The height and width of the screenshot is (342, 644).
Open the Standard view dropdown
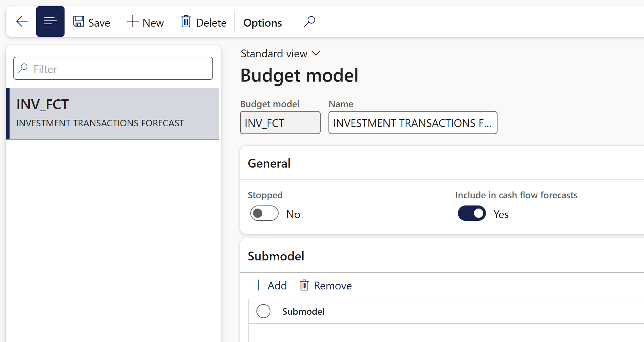[280, 54]
